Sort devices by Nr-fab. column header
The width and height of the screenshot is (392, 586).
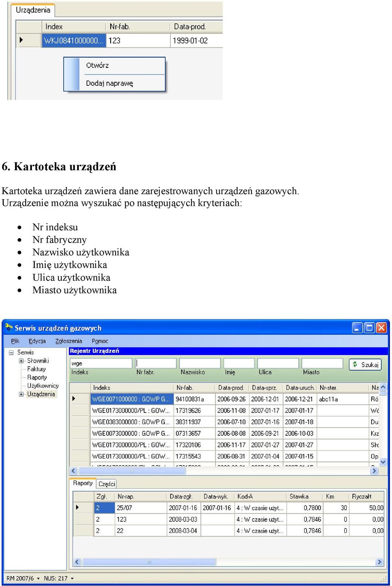(x=194, y=388)
